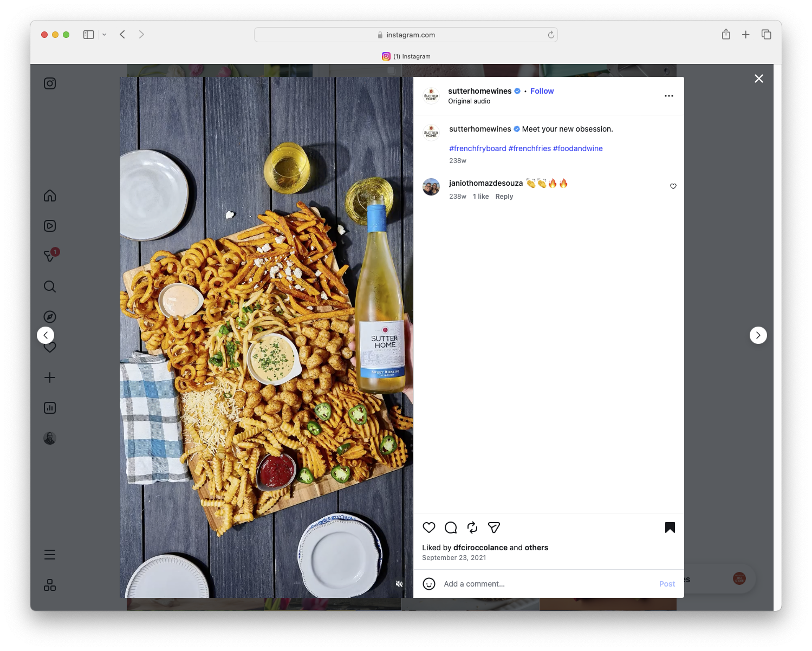Open Explore compass icon

tap(50, 317)
